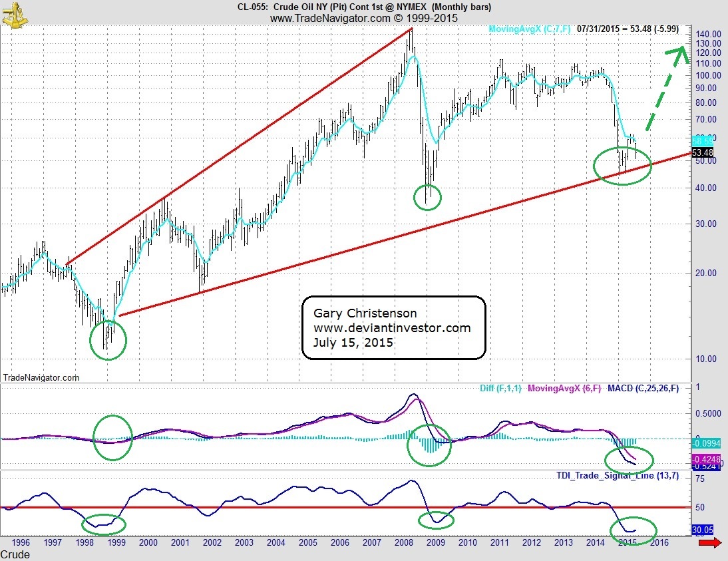Image resolution: width=728 pixels, height=561 pixels.
Task: Click the 30.00 price axis label
Action: tap(706, 224)
